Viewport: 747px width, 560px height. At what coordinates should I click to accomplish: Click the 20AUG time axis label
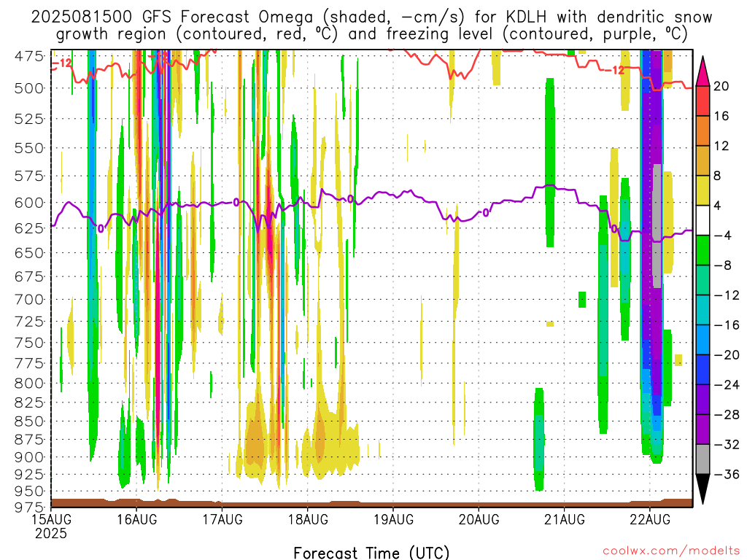479,519
